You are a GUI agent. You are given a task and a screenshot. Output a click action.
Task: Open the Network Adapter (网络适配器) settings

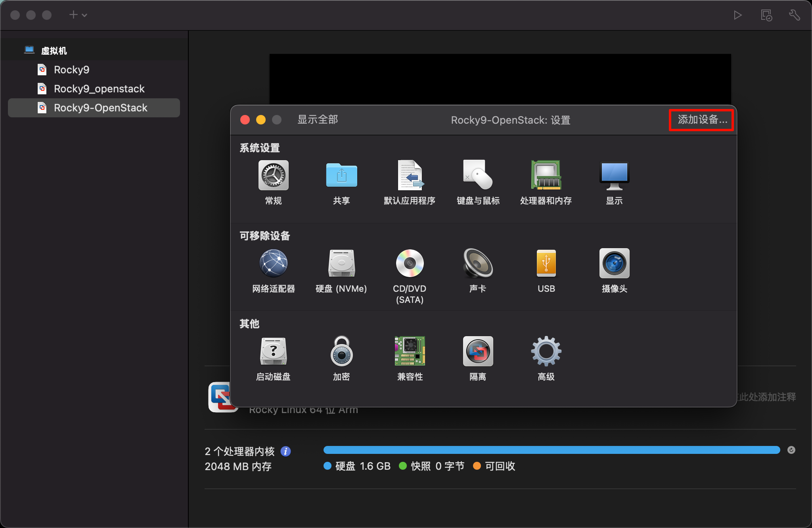point(273,264)
